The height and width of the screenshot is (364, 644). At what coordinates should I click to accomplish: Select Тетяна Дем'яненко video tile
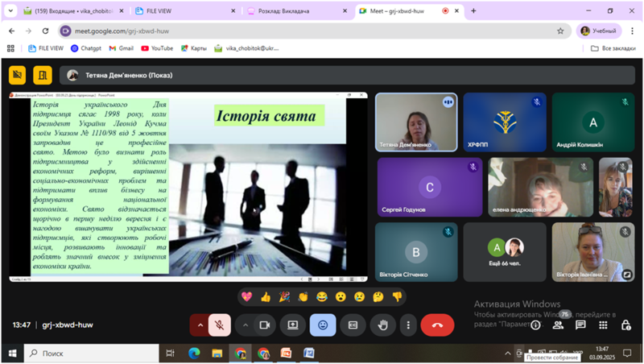tap(416, 122)
